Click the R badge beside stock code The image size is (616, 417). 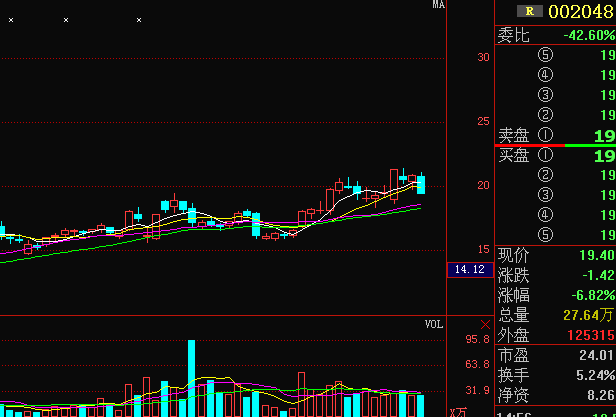pos(530,11)
